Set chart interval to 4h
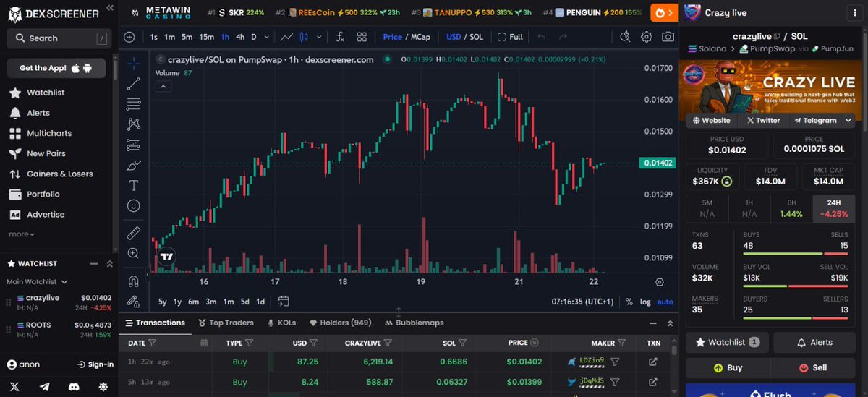868x397 pixels. (240, 37)
